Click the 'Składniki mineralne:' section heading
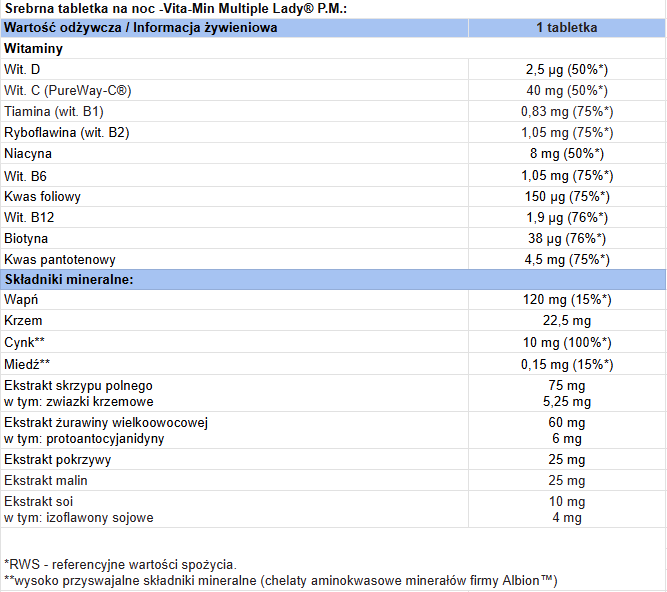Image resolution: width=667 pixels, height=592 pixels. coord(69,279)
